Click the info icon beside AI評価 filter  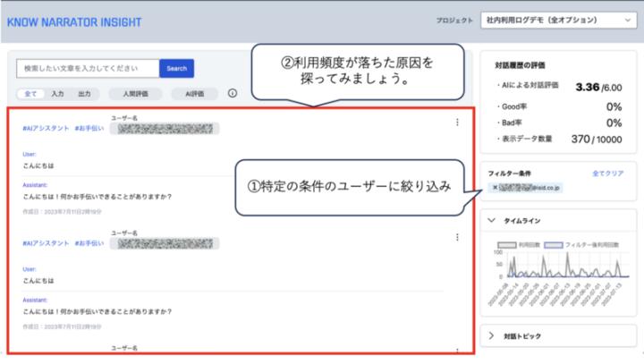(233, 92)
